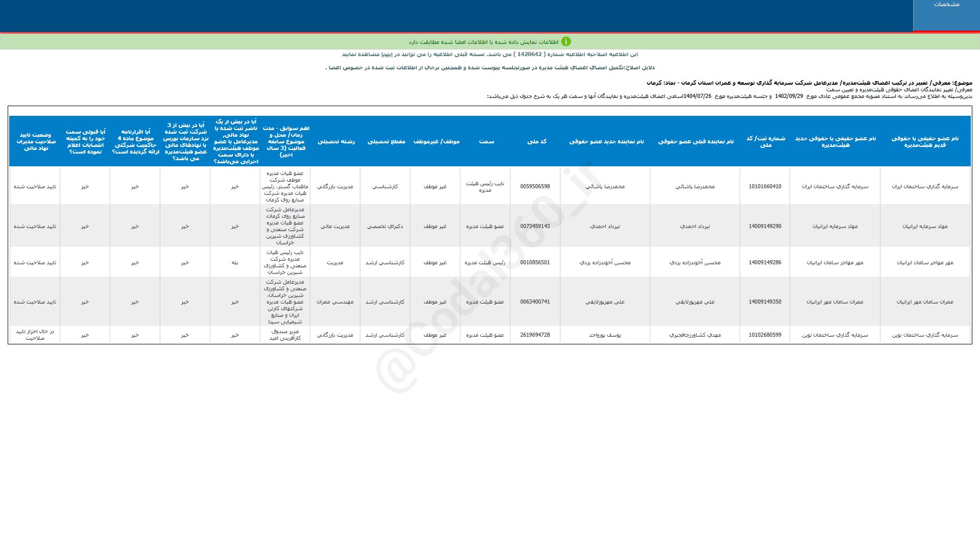980x551 pixels.
Task: Select national ID cell 2619694728
Action: pyautogui.click(x=535, y=335)
